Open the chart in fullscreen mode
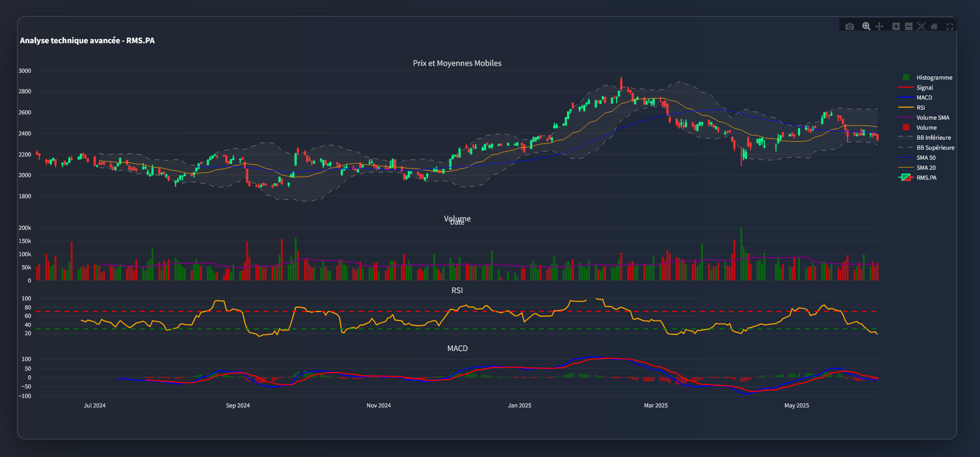The image size is (980, 457). tap(950, 26)
